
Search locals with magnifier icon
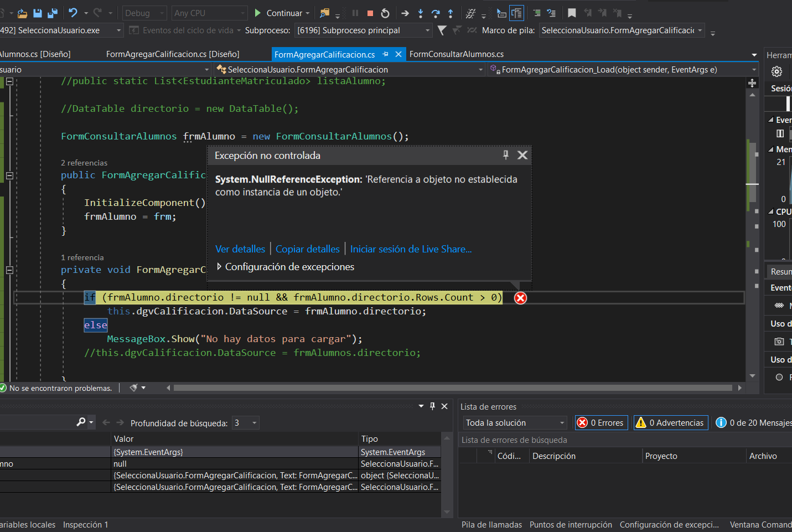click(x=81, y=422)
